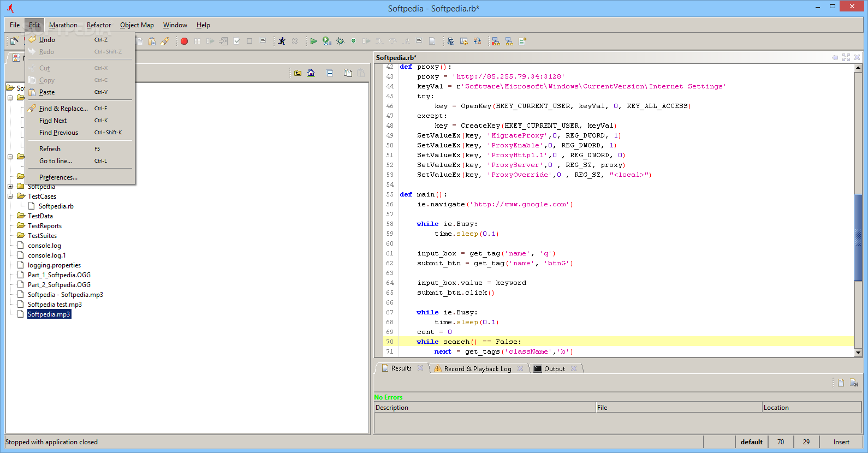Click the hierarchy icon with red square

tap(496, 41)
